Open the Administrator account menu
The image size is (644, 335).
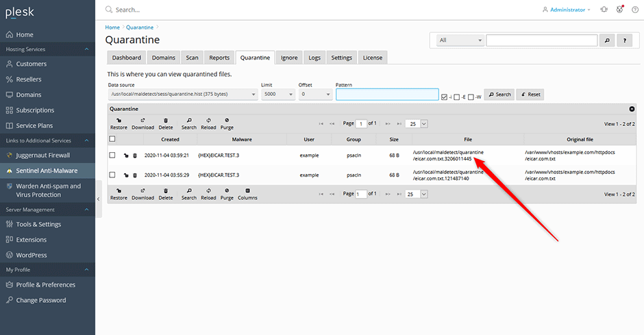click(x=567, y=10)
